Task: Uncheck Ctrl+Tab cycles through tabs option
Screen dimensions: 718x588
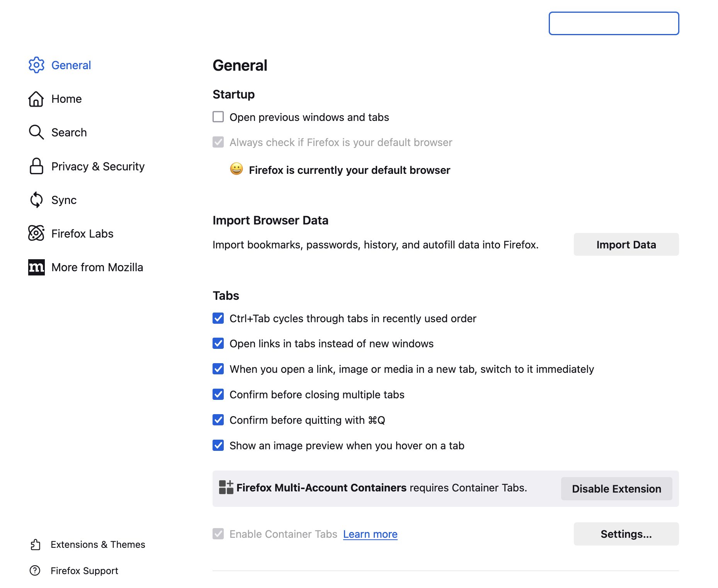Action: coord(218,318)
